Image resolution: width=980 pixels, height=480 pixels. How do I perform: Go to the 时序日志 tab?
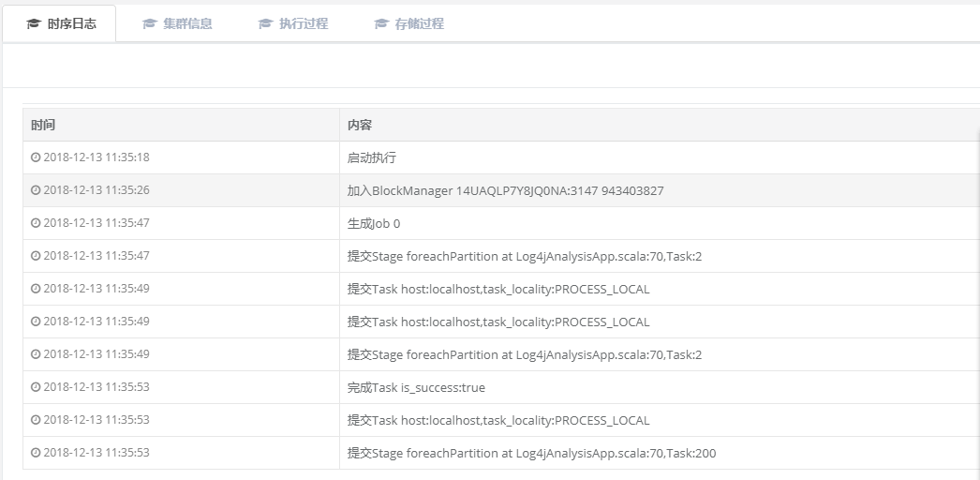(71, 24)
